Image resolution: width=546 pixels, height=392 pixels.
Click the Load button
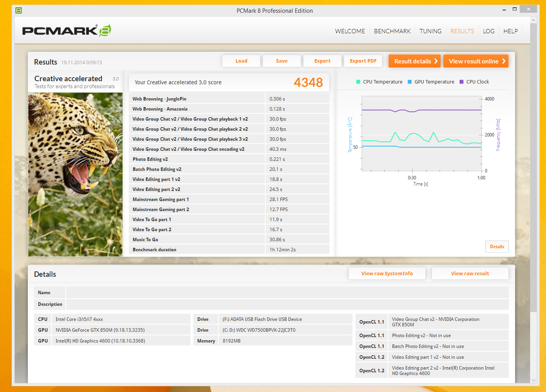click(241, 61)
